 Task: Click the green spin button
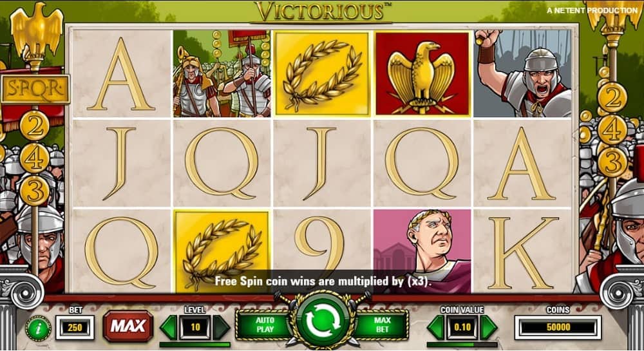(x=323, y=321)
